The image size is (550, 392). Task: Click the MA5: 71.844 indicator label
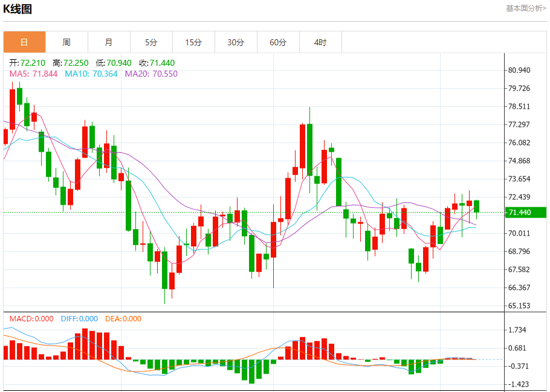point(33,74)
